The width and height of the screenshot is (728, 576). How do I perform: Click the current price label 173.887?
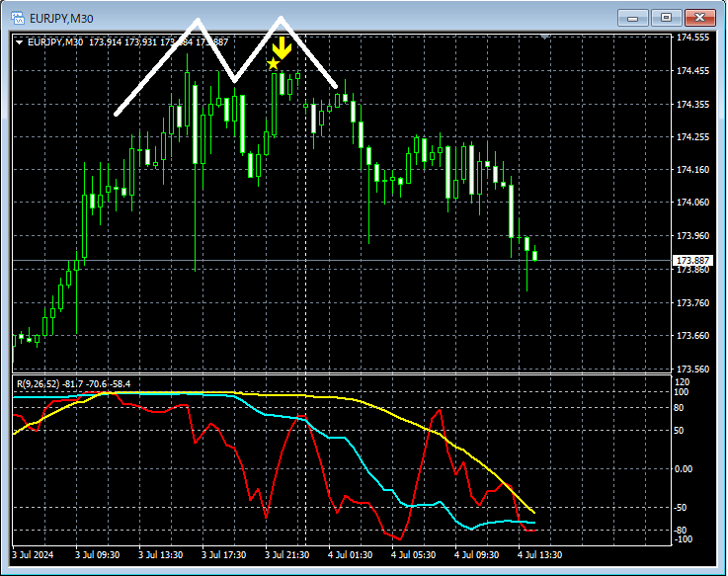pyautogui.click(x=692, y=260)
